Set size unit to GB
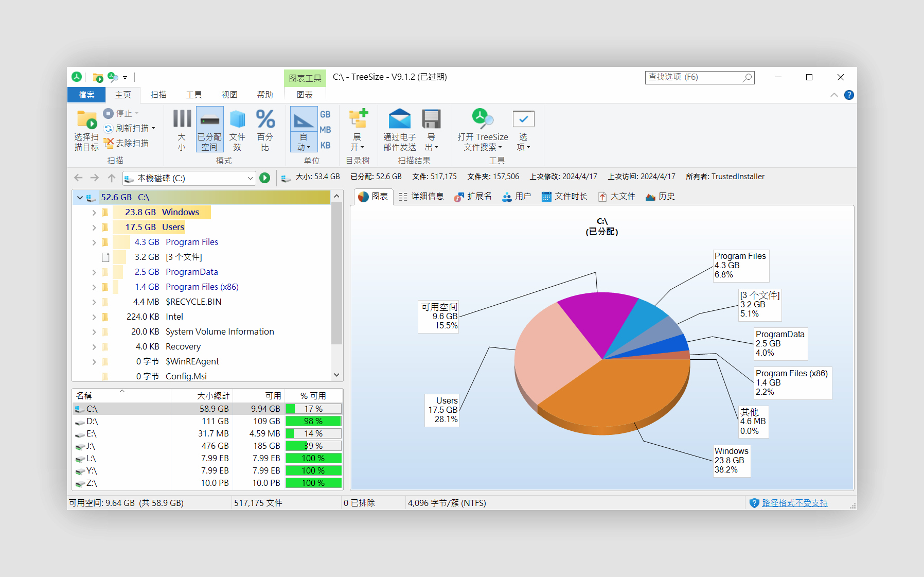Image resolution: width=924 pixels, height=577 pixels. pos(325,115)
